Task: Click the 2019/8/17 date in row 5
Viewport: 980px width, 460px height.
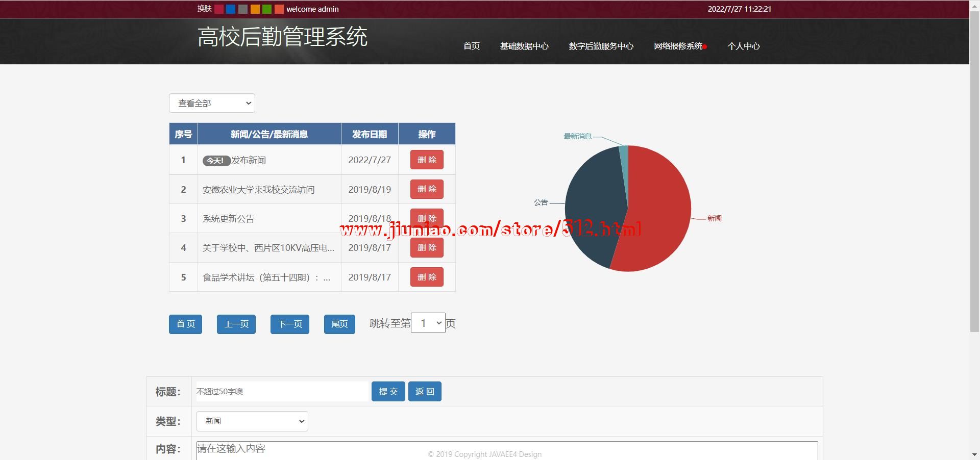Action: coord(370,277)
